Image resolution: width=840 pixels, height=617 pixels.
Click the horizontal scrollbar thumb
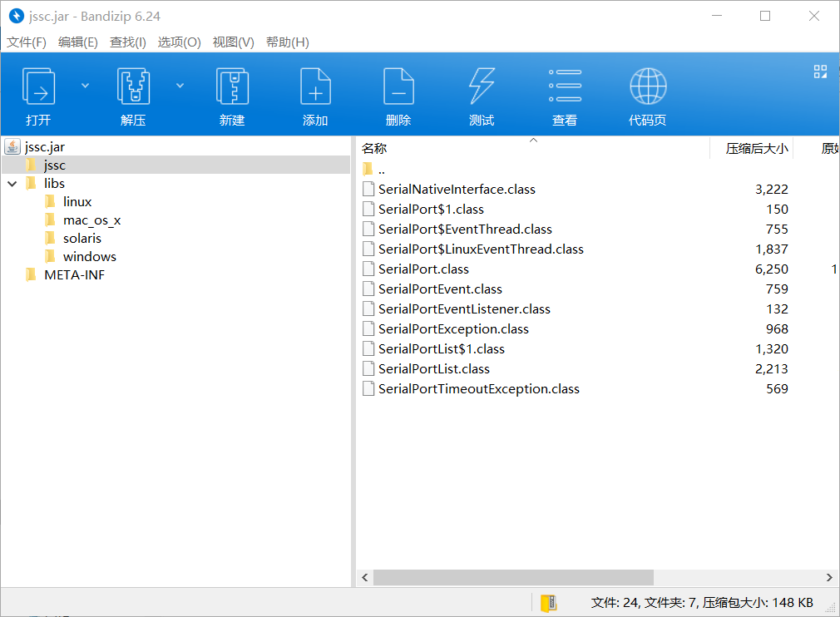pos(513,577)
